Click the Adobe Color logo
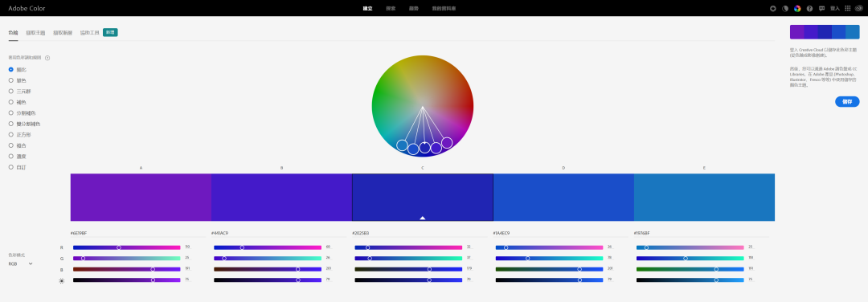Viewport: 868px width, 302px height. (x=27, y=8)
